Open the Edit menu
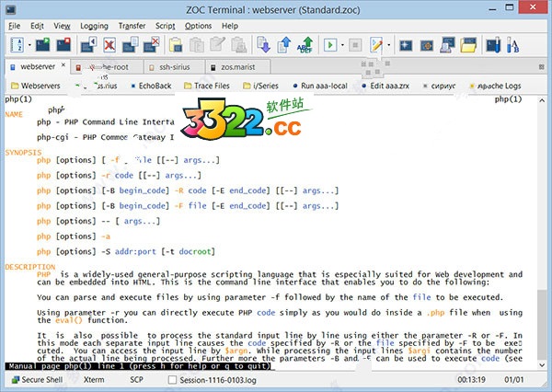Screen dimensions: 552x392 click(x=37, y=26)
